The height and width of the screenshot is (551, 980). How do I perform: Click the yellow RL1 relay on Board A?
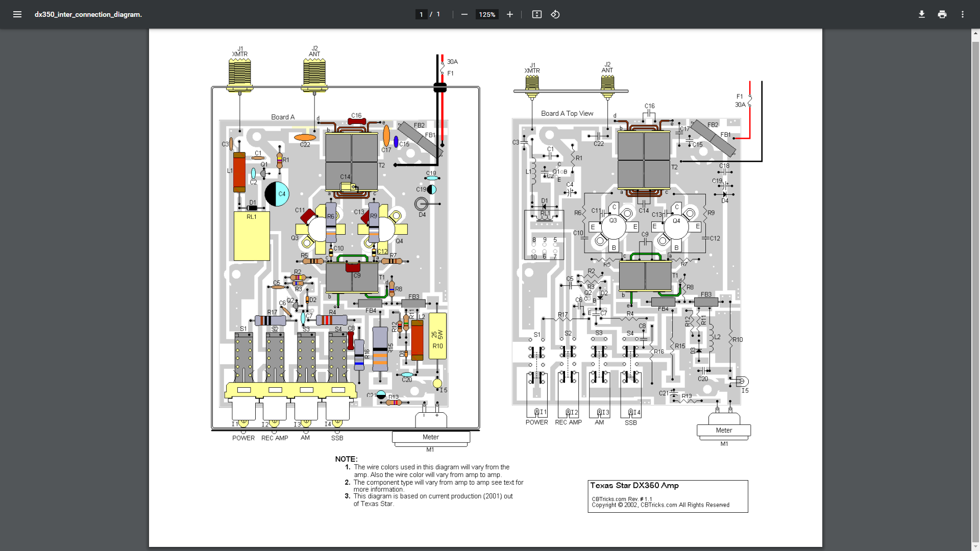(x=252, y=236)
